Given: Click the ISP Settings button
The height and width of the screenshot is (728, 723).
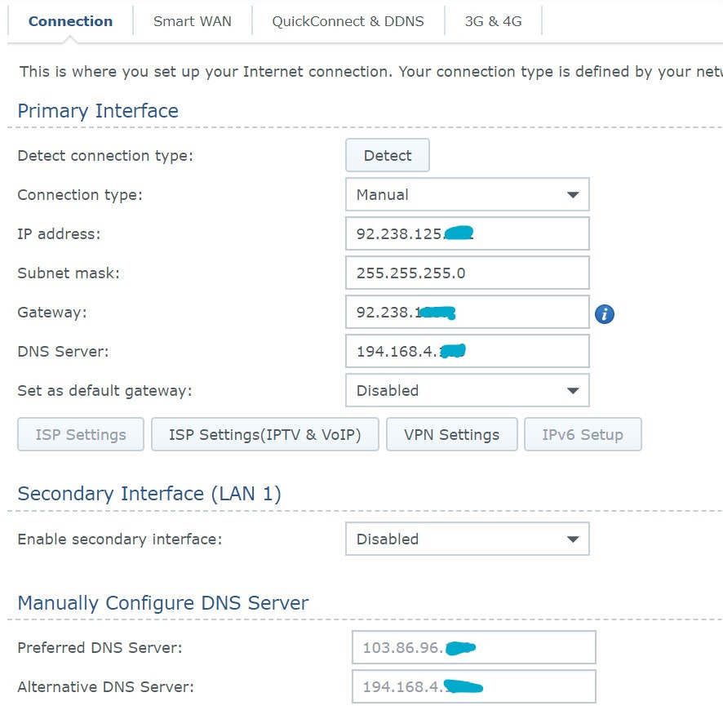Looking at the screenshot, I should click(x=80, y=434).
